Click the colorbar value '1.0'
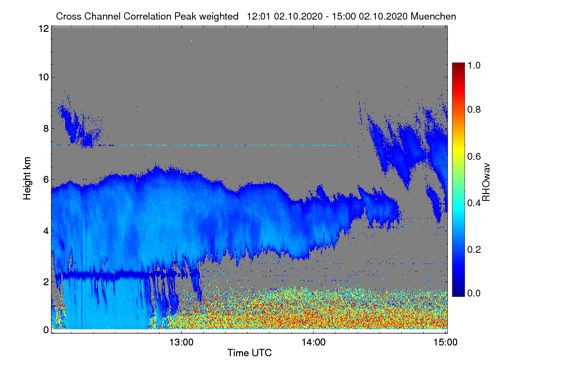Viewport: 588px width, 392px height. pos(475,65)
